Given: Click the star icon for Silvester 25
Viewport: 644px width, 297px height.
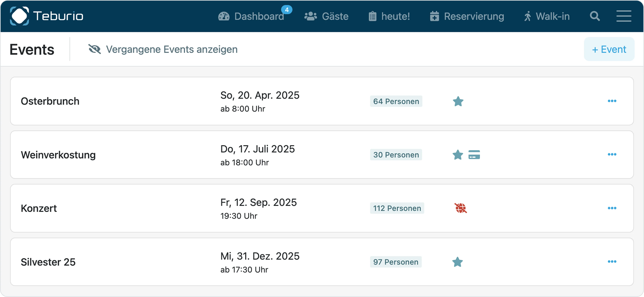Looking at the screenshot, I should 458,262.
